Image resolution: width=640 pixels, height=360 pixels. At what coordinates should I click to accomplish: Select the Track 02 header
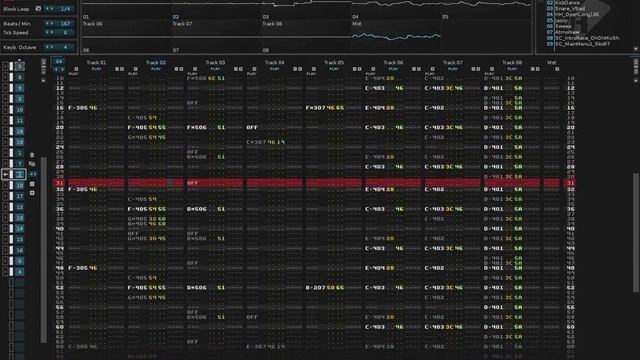156,62
